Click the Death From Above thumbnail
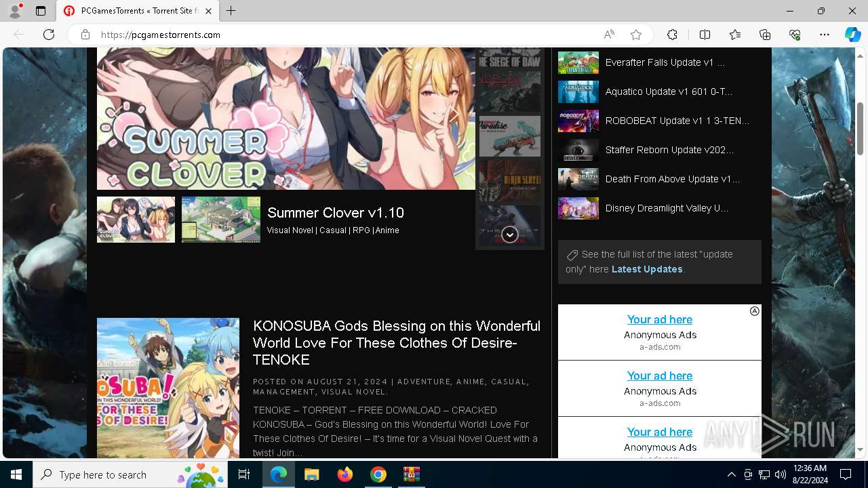 click(578, 179)
